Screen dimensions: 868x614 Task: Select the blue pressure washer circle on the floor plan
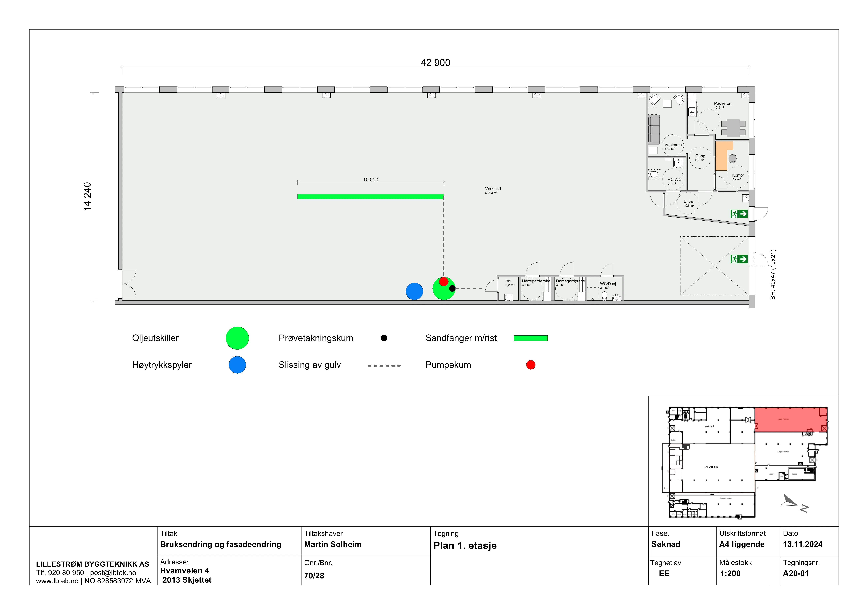(x=414, y=292)
